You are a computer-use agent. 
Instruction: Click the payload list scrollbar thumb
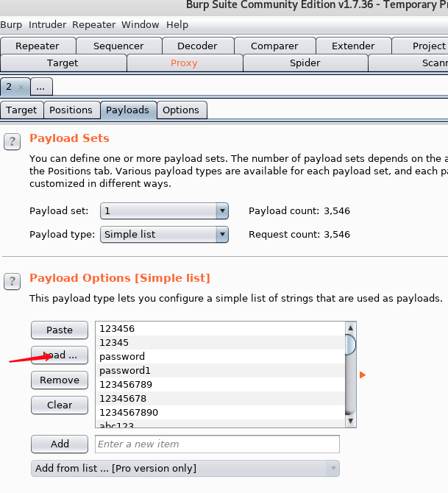351,345
